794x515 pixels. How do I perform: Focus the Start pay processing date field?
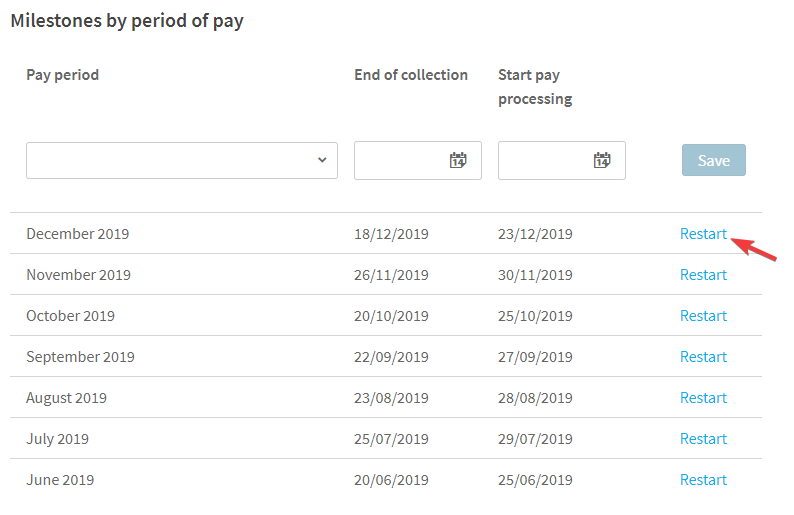[x=562, y=161]
